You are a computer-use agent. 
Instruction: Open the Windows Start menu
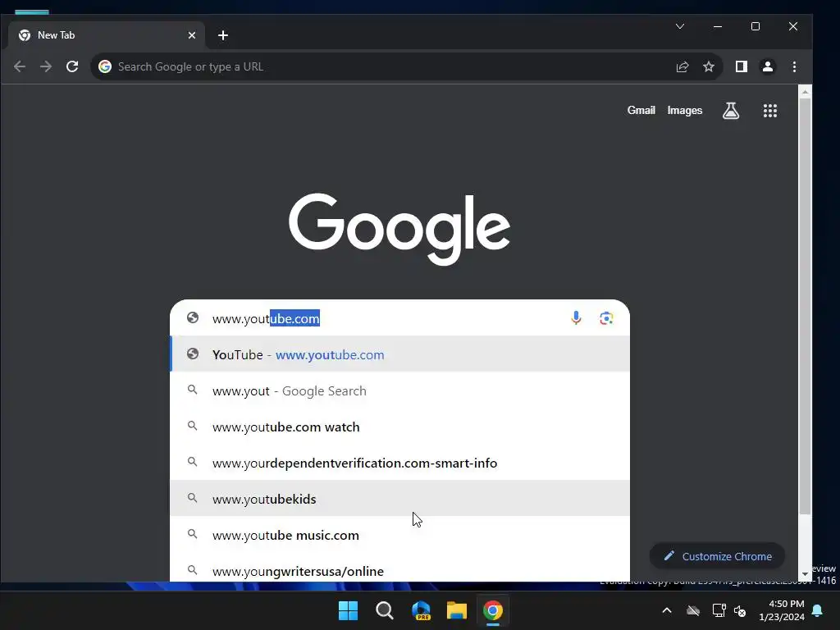click(348, 610)
